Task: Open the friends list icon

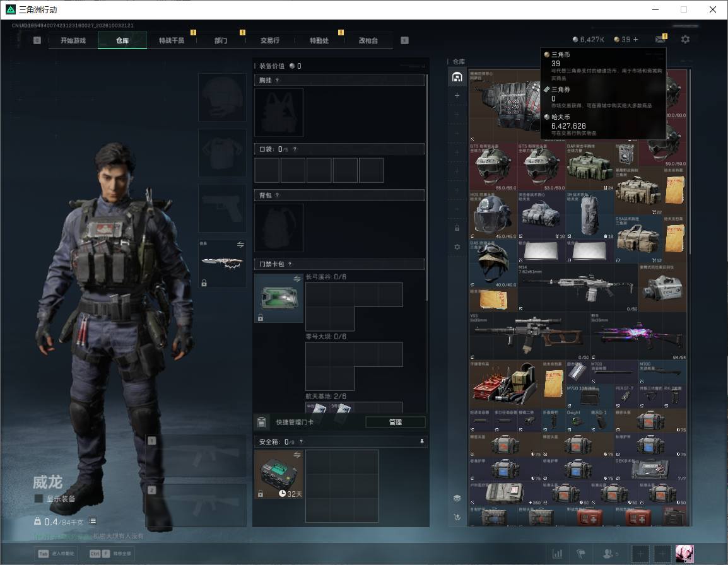Action: pyautogui.click(x=608, y=554)
